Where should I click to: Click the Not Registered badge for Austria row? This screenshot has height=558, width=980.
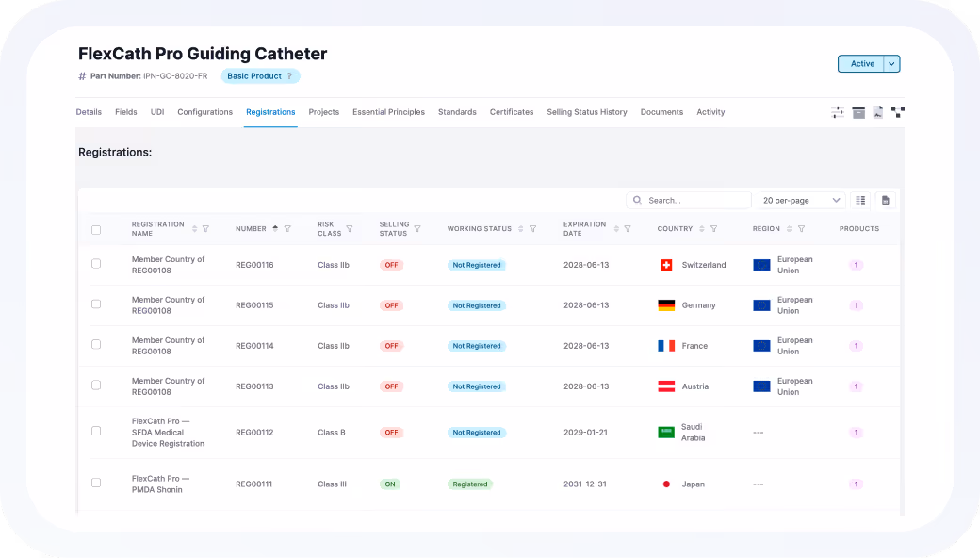[x=476, y=386]
